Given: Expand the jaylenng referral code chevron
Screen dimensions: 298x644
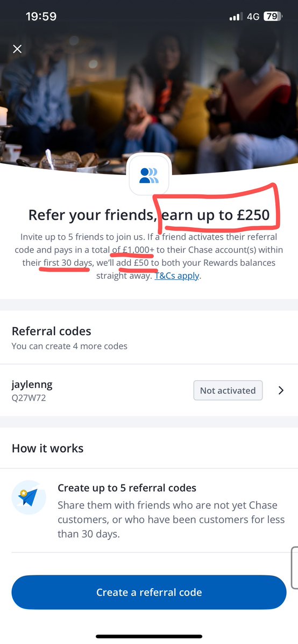Looking at the screenshot, I should point(281,390).
